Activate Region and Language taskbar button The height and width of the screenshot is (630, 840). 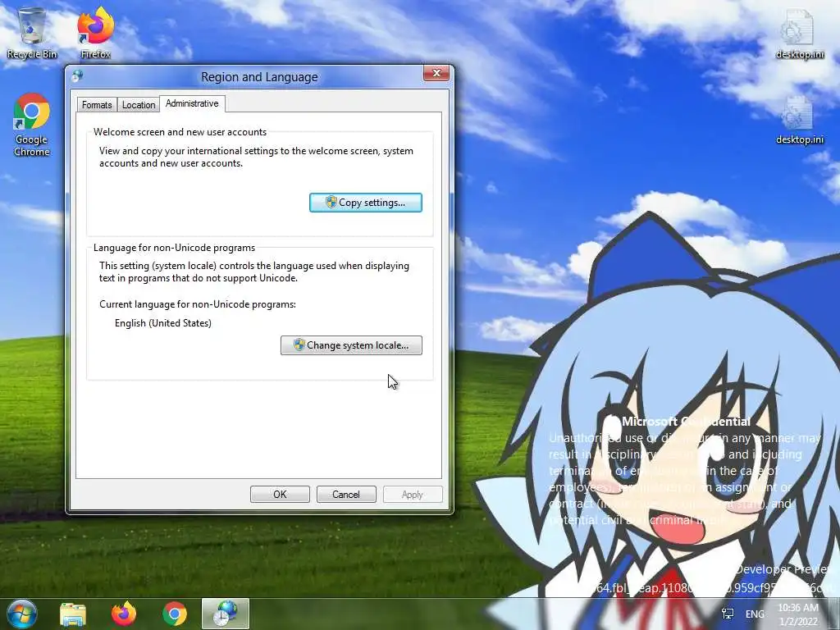tap(226, 614)
